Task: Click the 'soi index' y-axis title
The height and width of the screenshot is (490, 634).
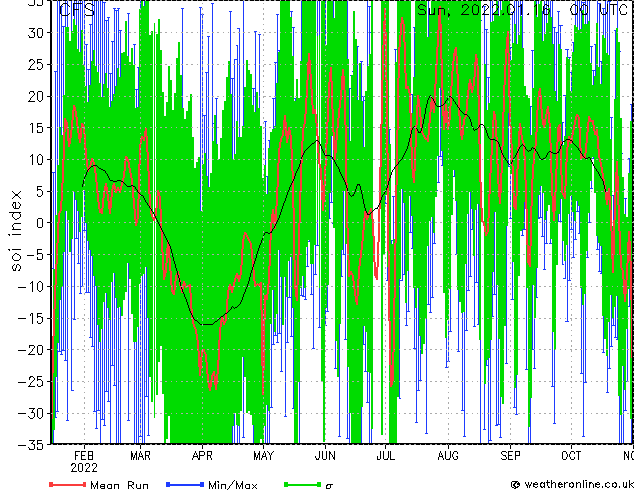Action: (x=15, y=230)
